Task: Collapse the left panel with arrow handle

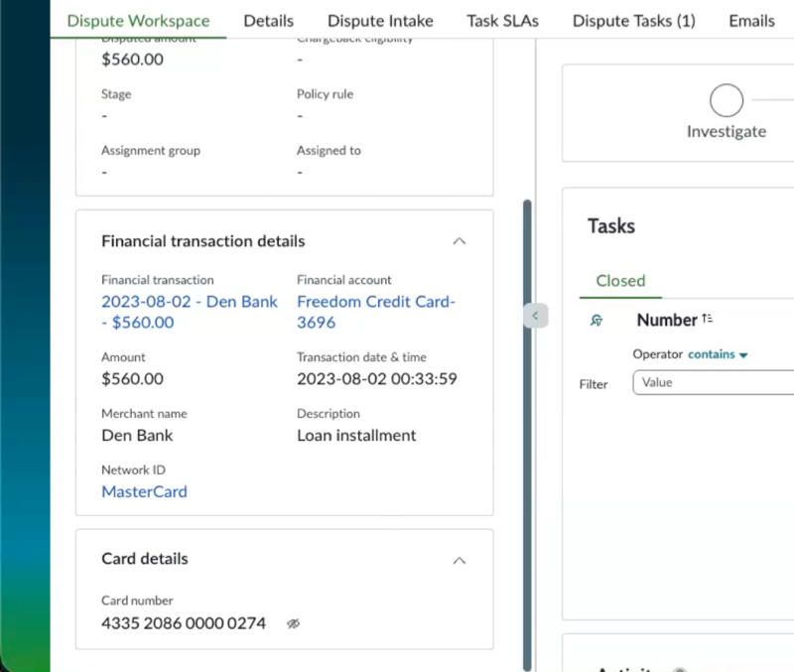Action: click(536, 316)
